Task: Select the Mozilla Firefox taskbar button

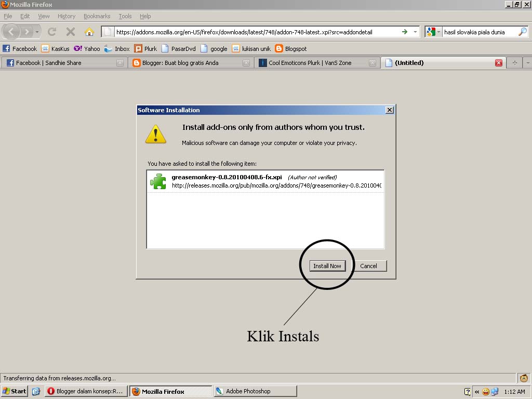Action: pyautogui.click(x=170, y=391)
